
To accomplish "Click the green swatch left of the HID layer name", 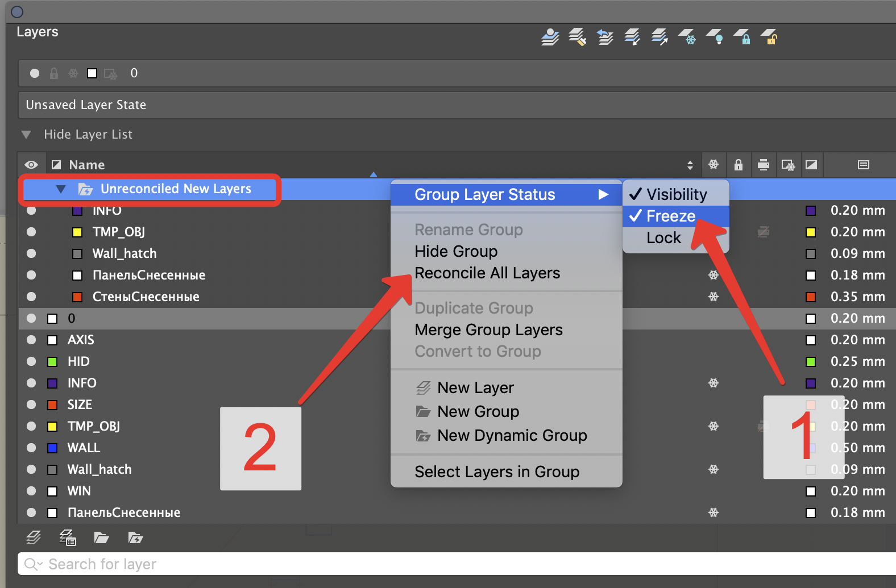I will (52, 361).
